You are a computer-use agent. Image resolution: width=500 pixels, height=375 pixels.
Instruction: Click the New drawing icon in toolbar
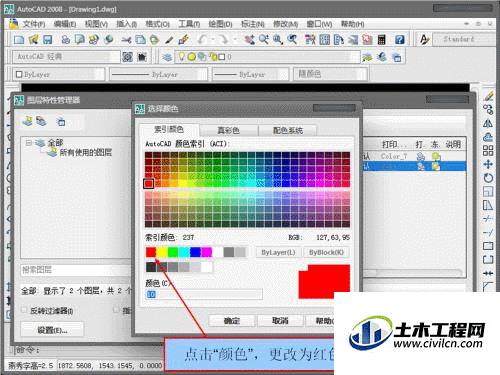coord(19,40)
